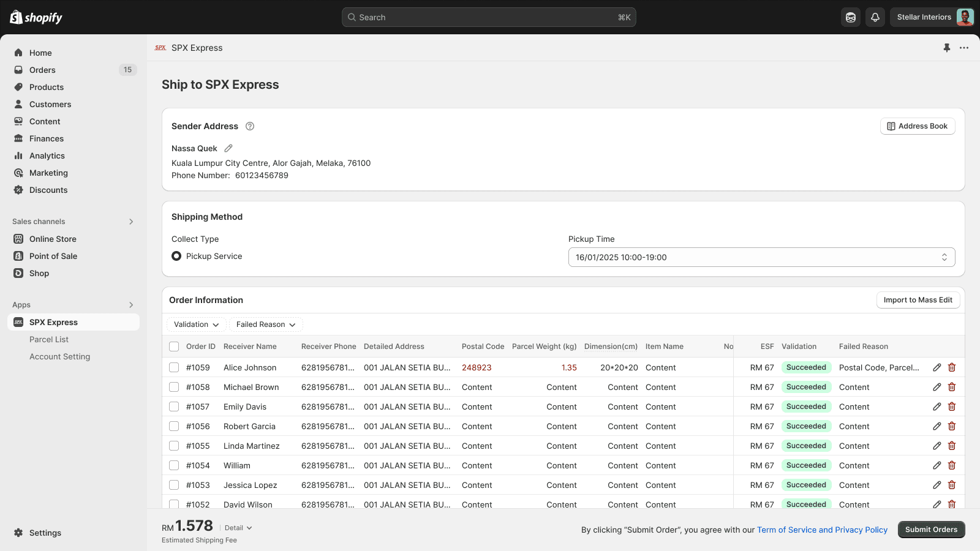Check the box for order #1057
980x551 pixels.
(x=174, y=407)
